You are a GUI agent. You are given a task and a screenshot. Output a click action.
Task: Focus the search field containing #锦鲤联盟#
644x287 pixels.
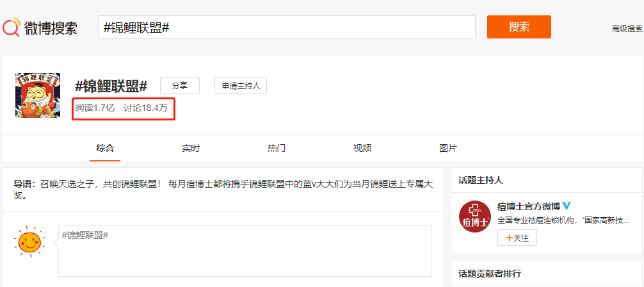coord(286,27)
